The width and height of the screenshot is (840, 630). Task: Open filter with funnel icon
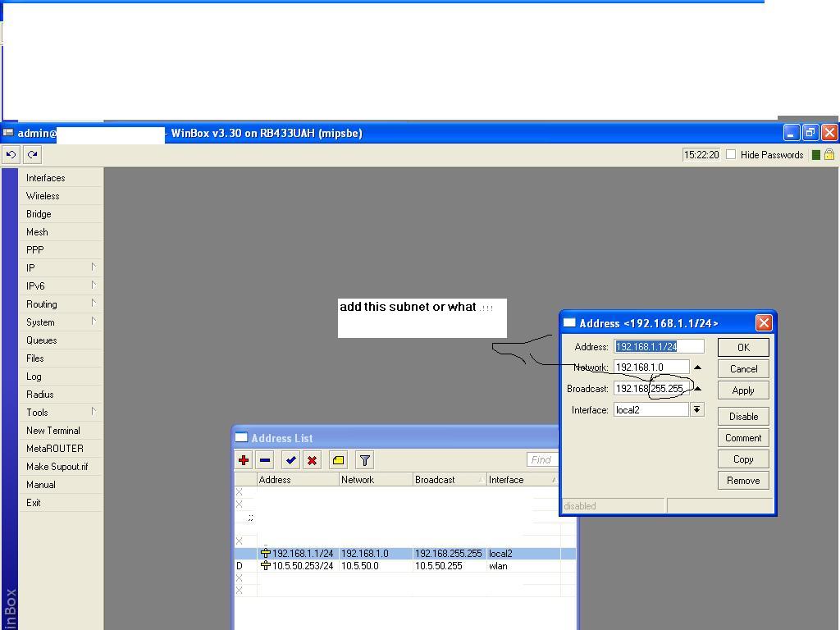[x=365, y=460]
